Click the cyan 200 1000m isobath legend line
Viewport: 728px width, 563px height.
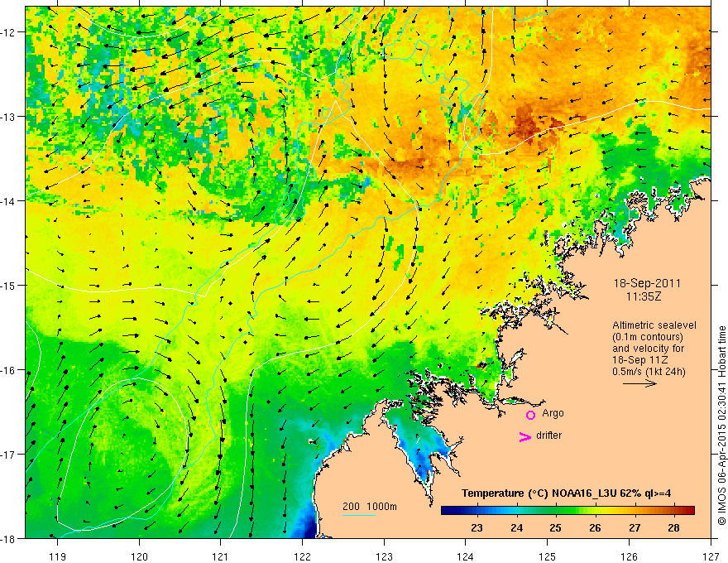(359, 515)
